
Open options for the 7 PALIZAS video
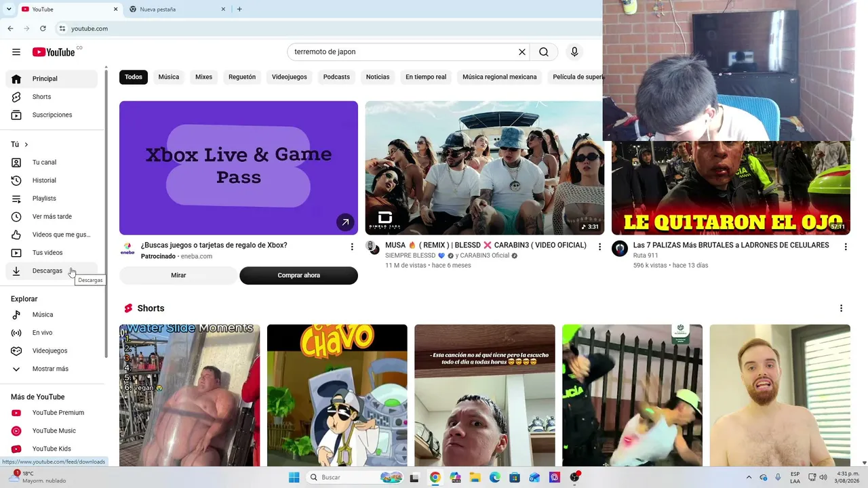click(x=846, y=247)
